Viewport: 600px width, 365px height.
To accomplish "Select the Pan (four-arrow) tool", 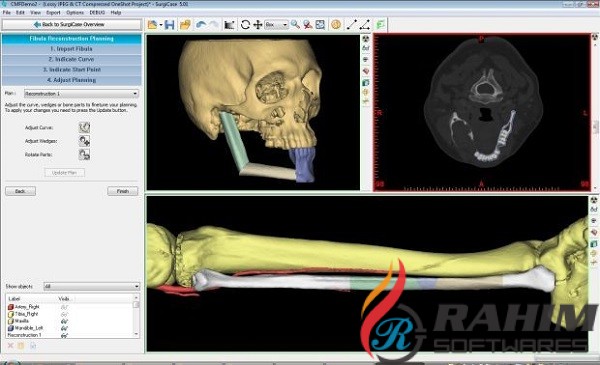I will (258, 25).
